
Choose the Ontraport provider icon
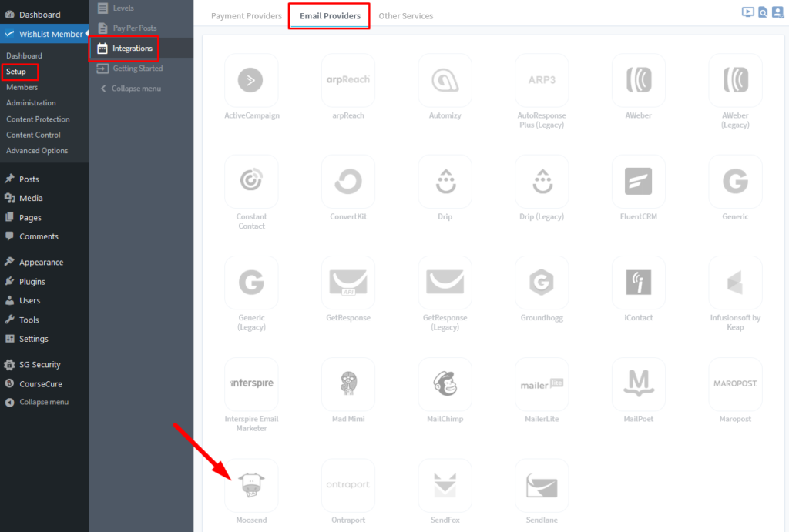pos(348,485)
